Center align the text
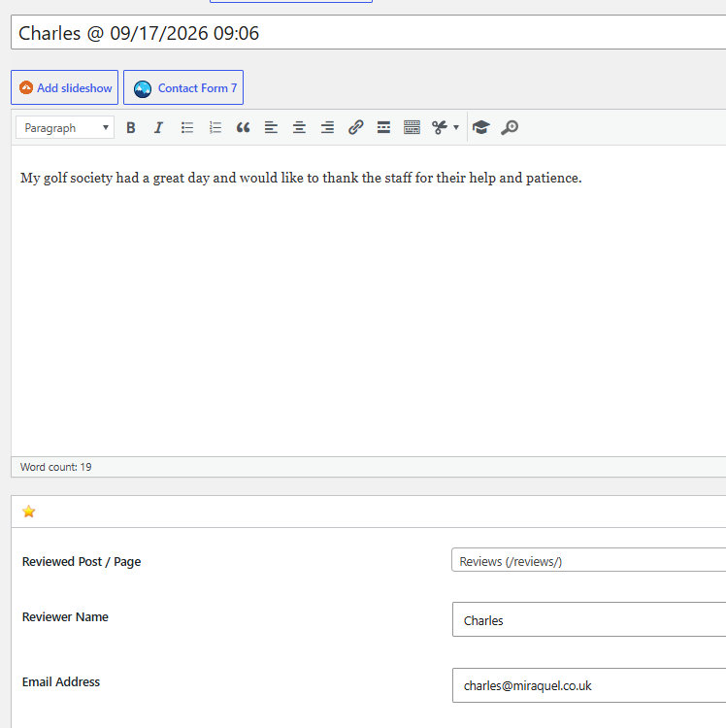 coord(299,127)
